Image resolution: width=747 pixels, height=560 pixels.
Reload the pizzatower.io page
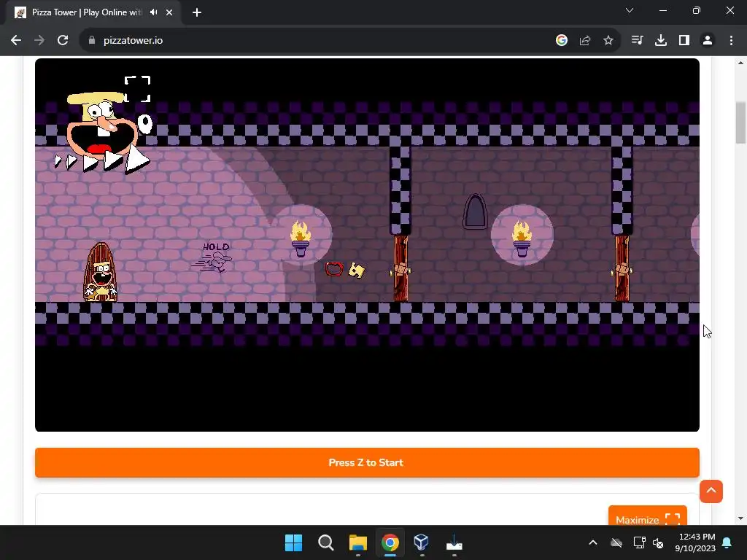tap(63, 41)
